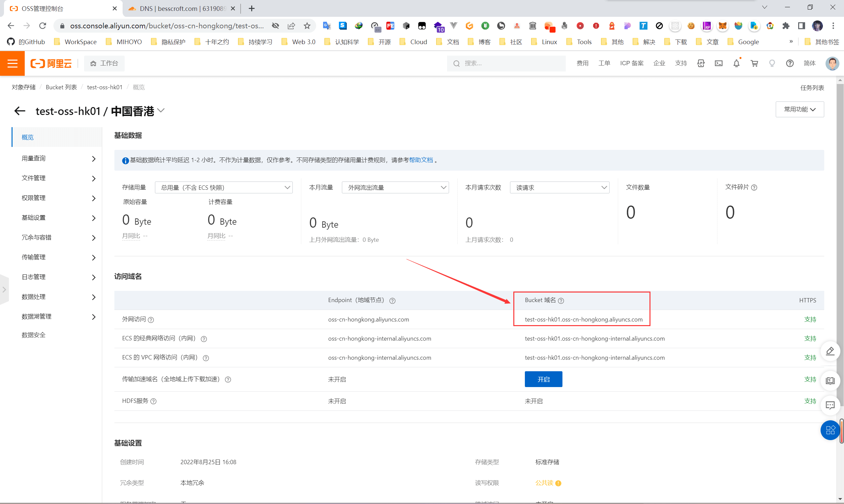Click the orange warning icon beside 公共读
This screenshot has width=844, height=504.
pyautogui.click(x=558, y=483)
